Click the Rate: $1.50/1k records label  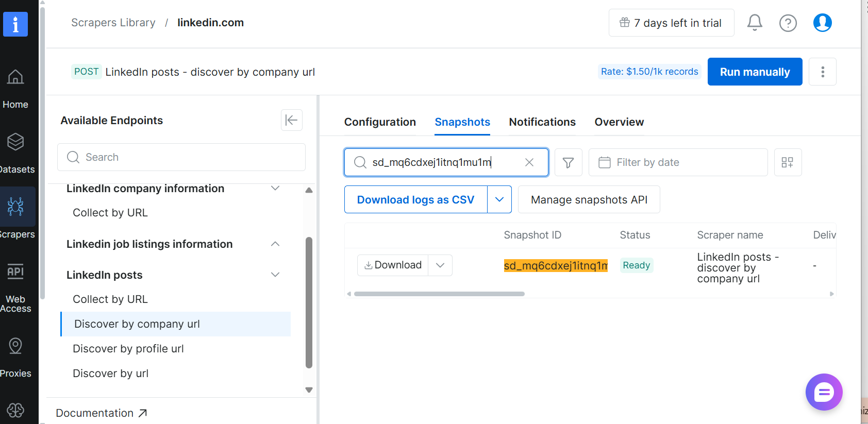click(x=649, y=72)
